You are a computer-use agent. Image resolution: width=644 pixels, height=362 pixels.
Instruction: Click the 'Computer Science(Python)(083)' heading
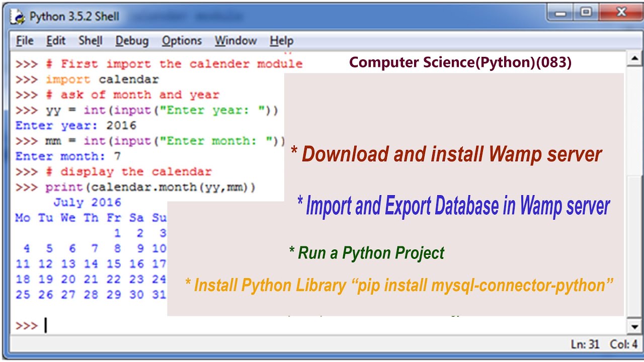pyautogui.click(x=460, y=62)
